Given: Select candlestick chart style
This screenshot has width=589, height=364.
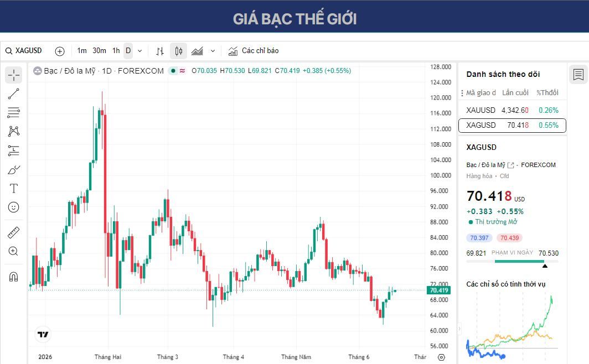Looking at the screenshot, I should tap(178, 51).
